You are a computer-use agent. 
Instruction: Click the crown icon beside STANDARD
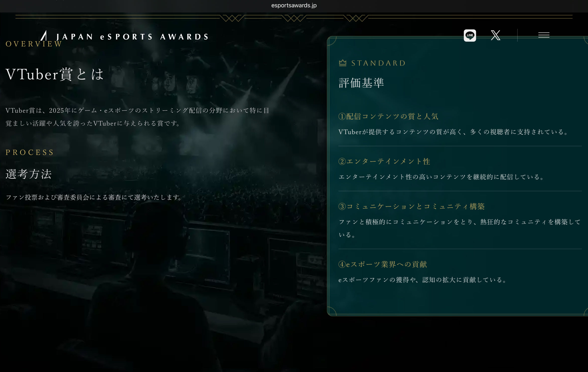343,63
